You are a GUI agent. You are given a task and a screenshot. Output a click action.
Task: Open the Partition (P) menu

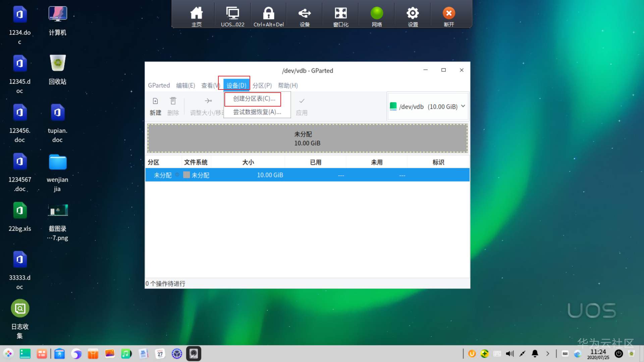pyautogui.click(x=262, y=85)
